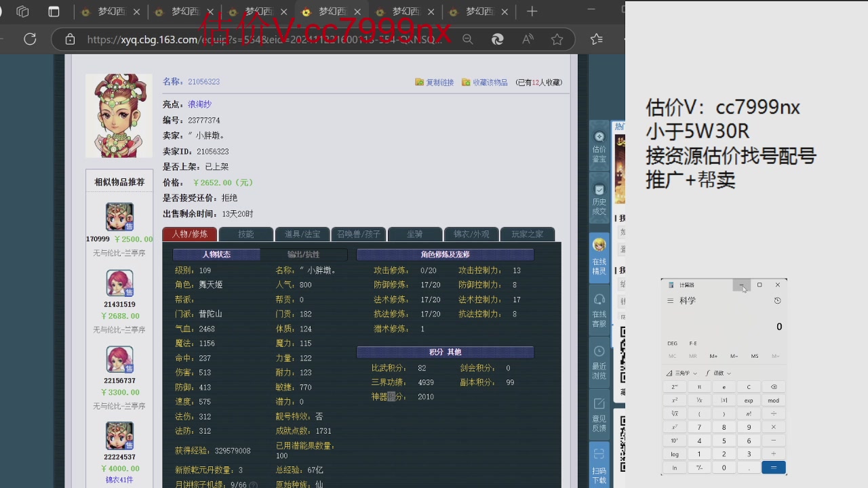Open the browser favorites list icon
The width and height of the screenshot is (868, 488).
coord(597,39)
